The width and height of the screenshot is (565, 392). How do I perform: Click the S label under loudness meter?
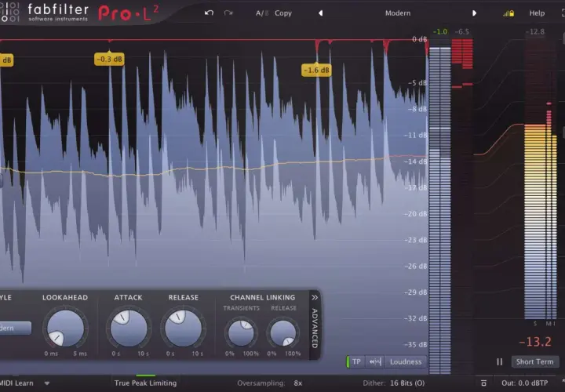pyautogui.click(x=535, y=324)
